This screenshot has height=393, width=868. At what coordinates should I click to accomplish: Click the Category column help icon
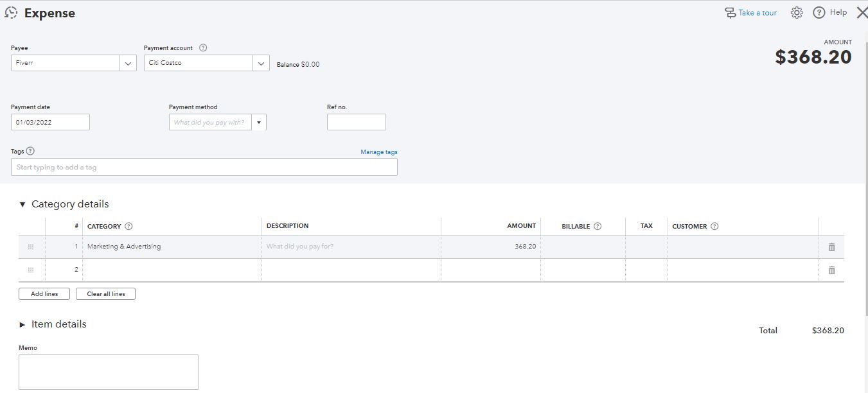tap(128, 227)
